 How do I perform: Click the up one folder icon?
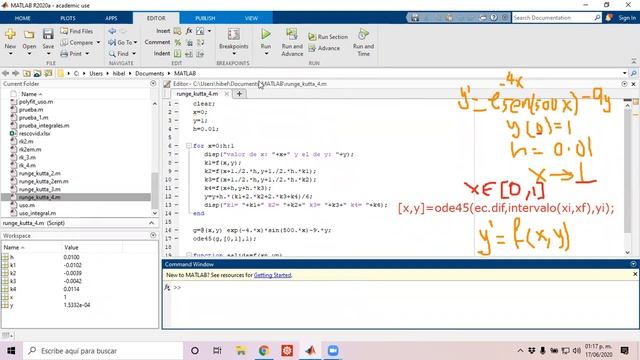[27, 73]
